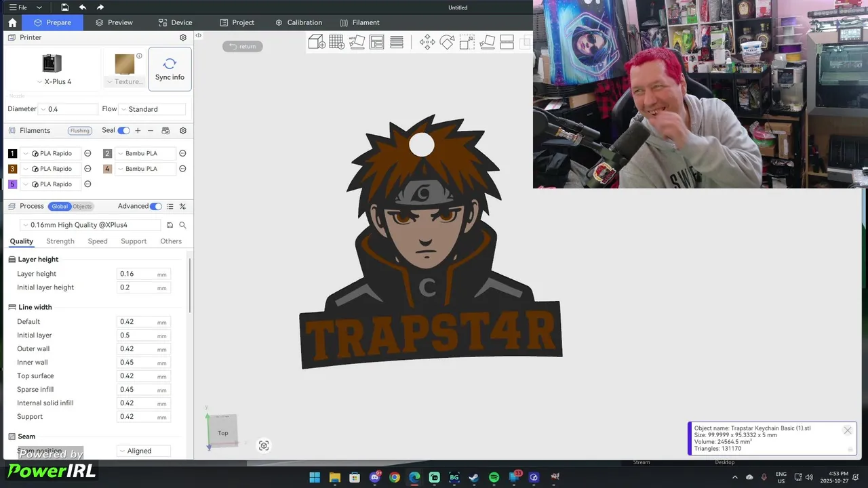Click the Auto orient icon
Viewport: 868px width, 488px height.
tap(357, 42)
